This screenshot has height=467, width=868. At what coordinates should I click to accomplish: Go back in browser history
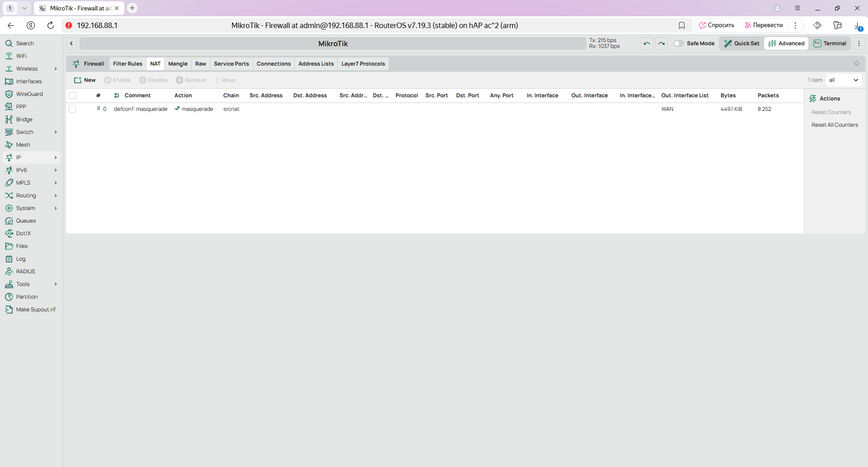(11, 25)
